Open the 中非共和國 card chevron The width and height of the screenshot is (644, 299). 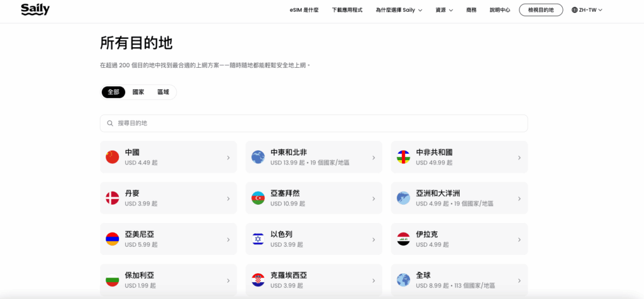519,158
